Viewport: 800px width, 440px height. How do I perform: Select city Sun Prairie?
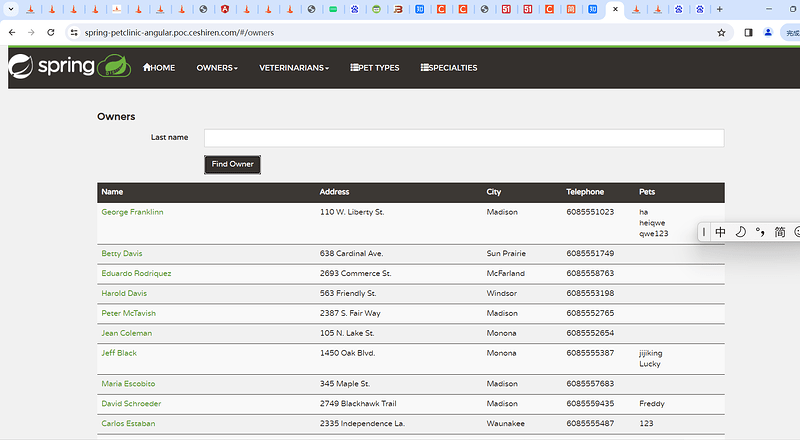[506, 253]
